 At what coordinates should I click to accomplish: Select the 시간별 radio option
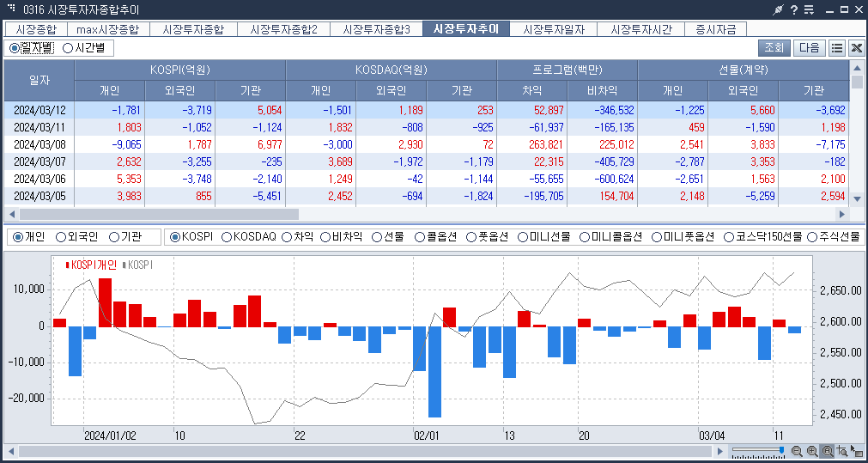85,48
